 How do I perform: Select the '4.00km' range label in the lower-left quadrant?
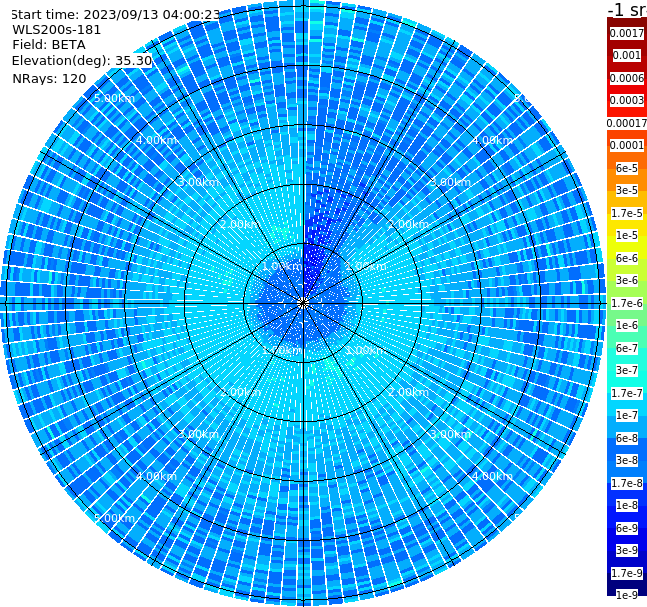[x=156, y=476]
